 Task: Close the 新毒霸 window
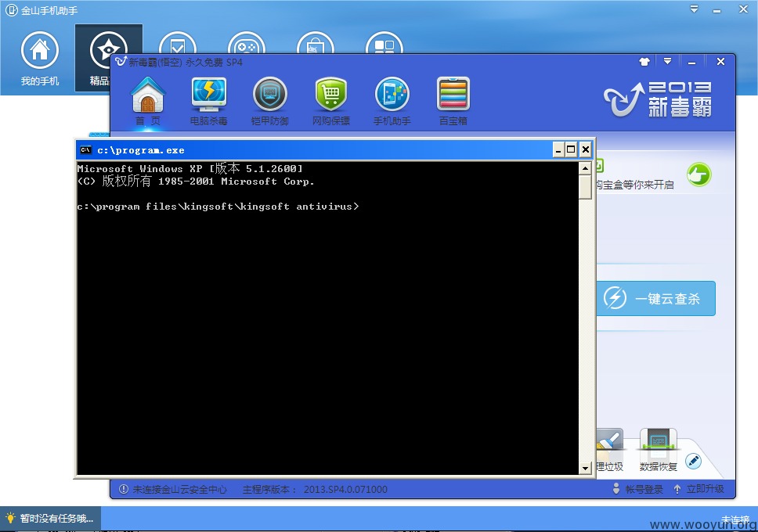click(x=720, y=61)
